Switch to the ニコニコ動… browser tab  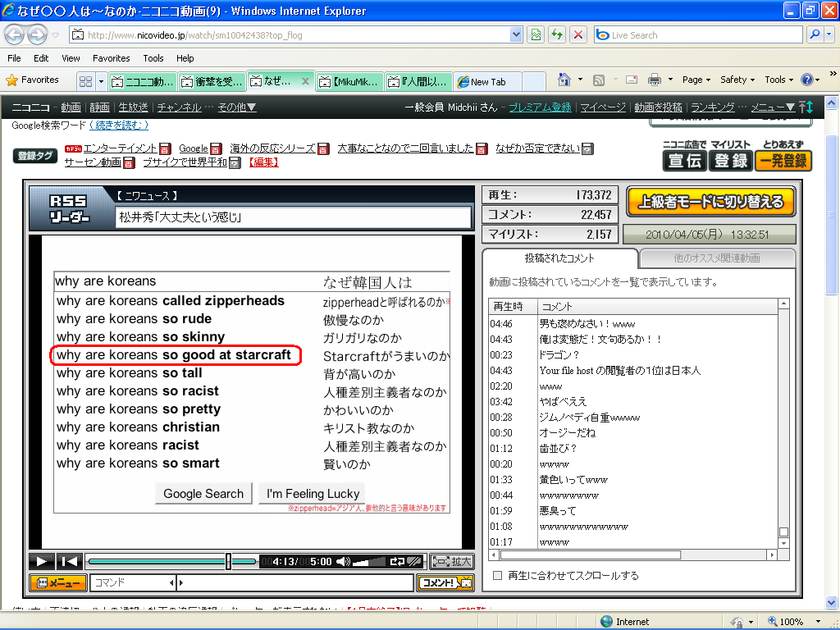(x=143, y=81)
